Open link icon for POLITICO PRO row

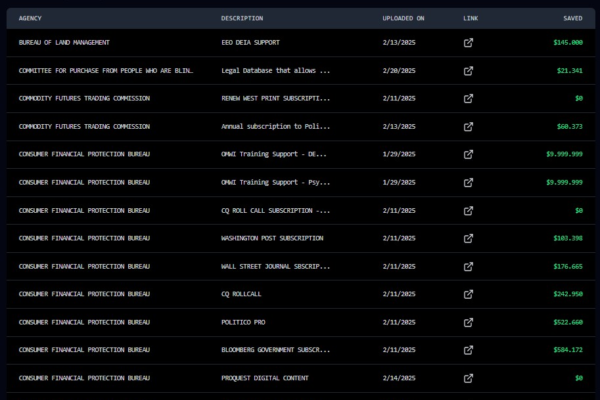pos(468,322)
